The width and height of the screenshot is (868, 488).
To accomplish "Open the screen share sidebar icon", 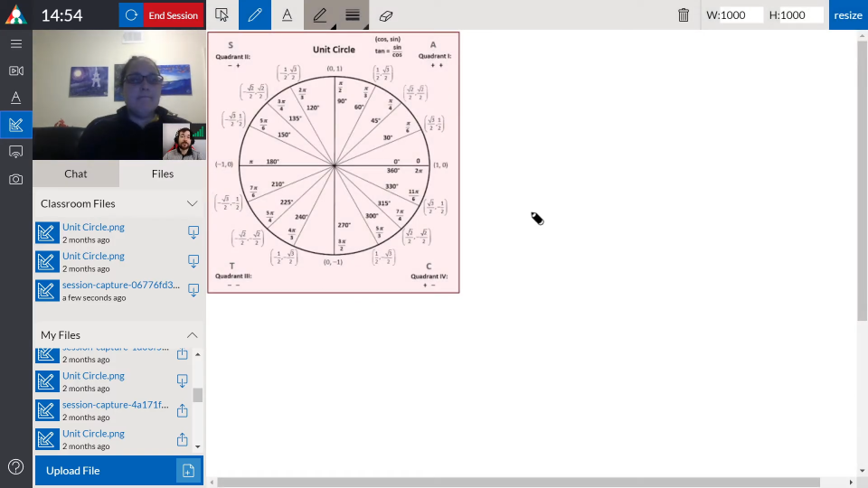I will 16,152.
